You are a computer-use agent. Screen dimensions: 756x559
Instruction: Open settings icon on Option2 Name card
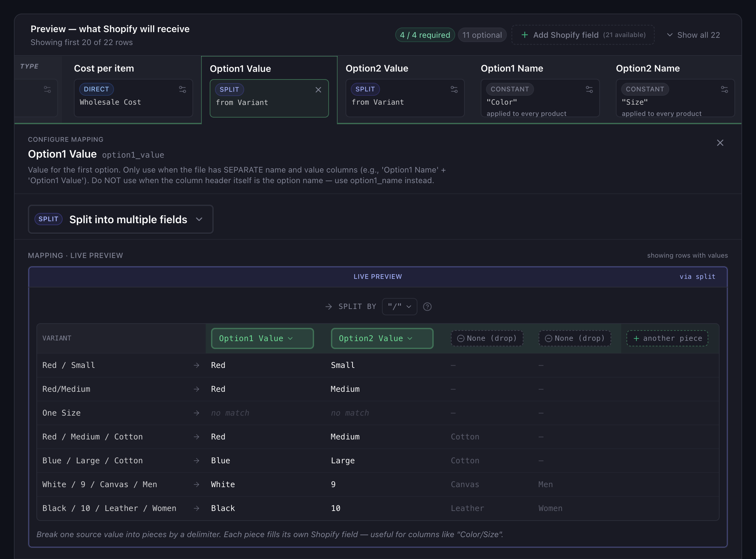[725, 89]
